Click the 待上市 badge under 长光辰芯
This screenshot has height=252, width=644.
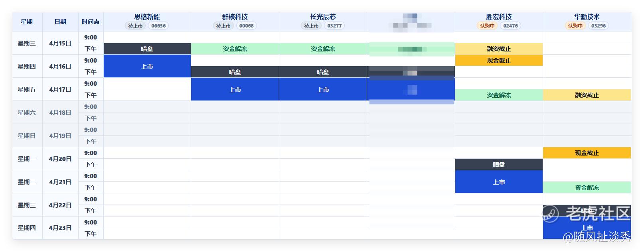[x=311, y=26]
